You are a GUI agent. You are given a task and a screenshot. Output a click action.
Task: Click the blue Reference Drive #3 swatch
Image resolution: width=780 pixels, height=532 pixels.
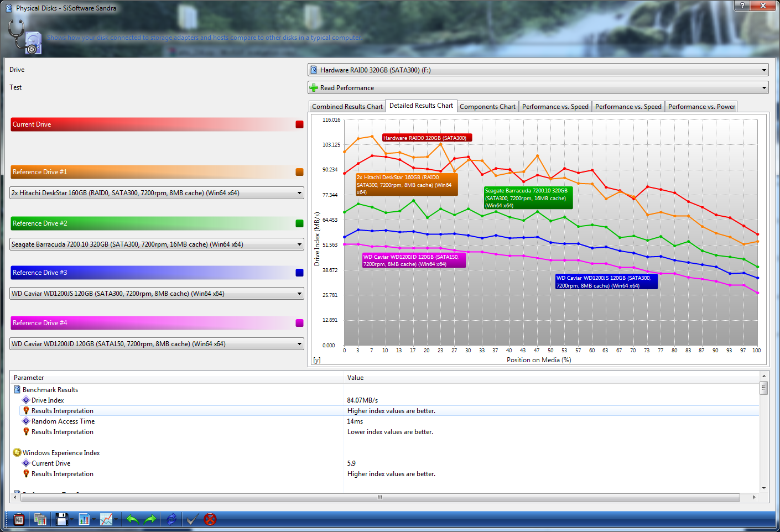coord(299,273)
